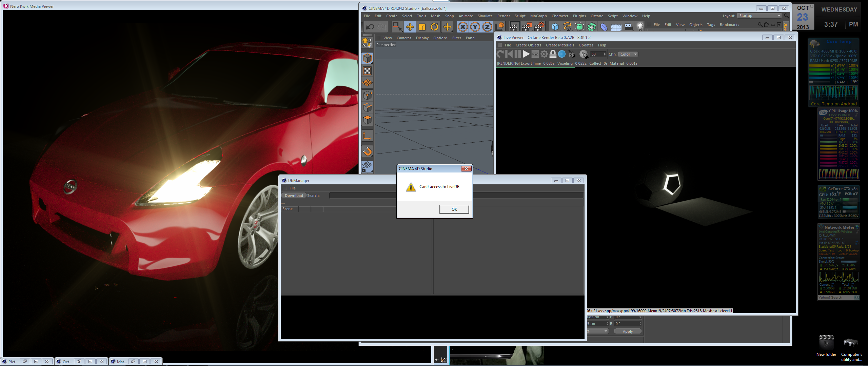Image resolution: width=868 pixels, height=366 pixels.
Task: Click the Download button in DbManager
Action: pyautogui.click(x=294, y=196)
